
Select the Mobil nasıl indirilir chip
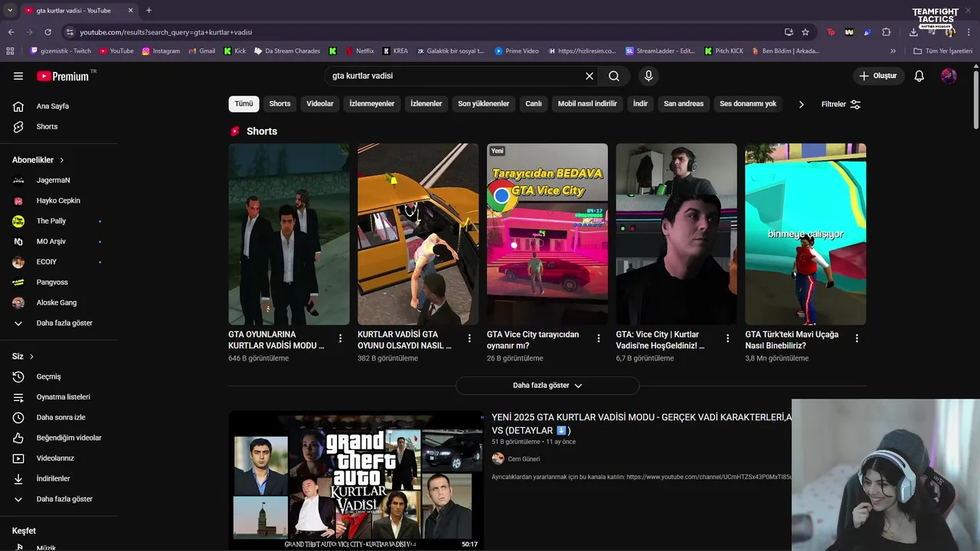(587, 104)
